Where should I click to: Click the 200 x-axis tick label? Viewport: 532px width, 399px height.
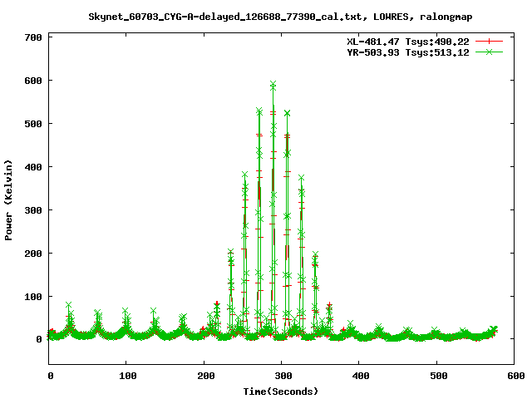tap(205, 376)
